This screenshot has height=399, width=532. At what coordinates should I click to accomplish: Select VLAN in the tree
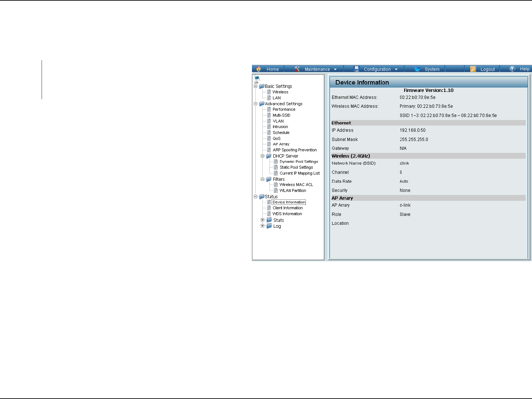coord(278,121)
